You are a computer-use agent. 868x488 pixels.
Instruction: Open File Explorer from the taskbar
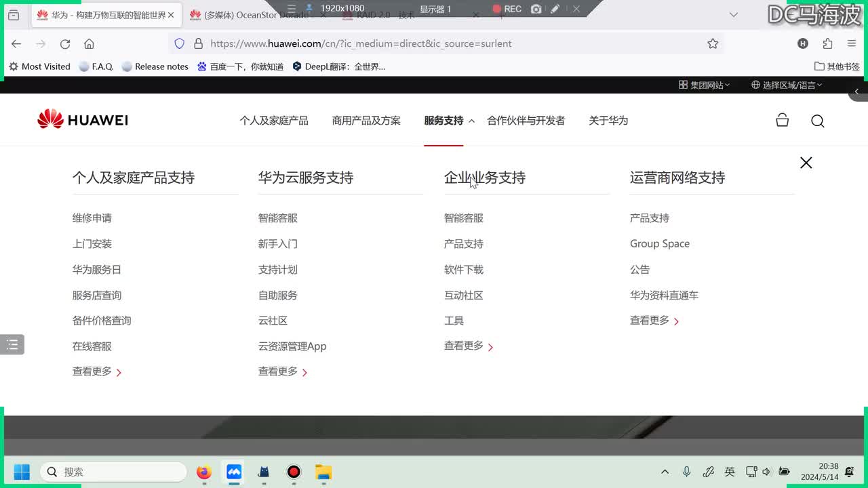pyautogui.click(x=323, y=472)
